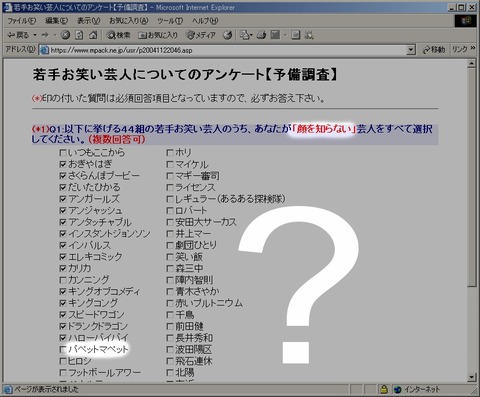Click the Mail toolbar icon
Viewport: 480px width, 397px height.
coord(244,35)
